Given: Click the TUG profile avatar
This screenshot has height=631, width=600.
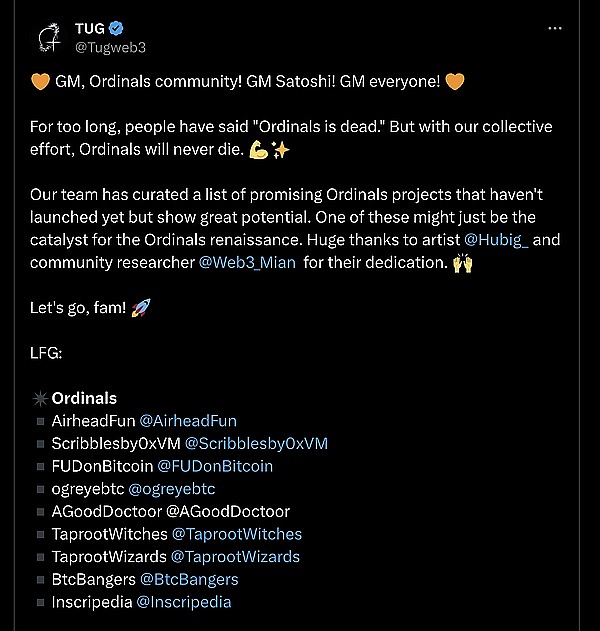Looking at the screenshot, I should [49, 37].
